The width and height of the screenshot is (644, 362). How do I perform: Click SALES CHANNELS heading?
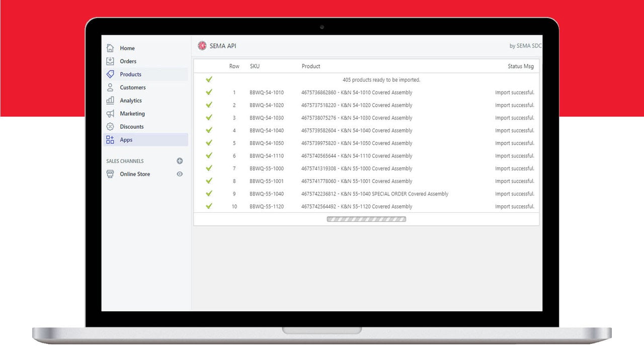(125, 161)
